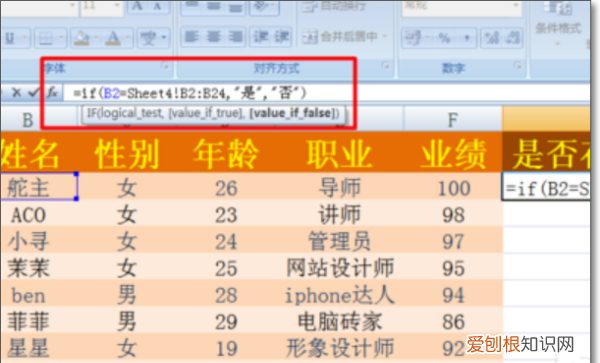This screenshot has width=600, height=363.
Task: Select column F header
Action: [453, 120]
